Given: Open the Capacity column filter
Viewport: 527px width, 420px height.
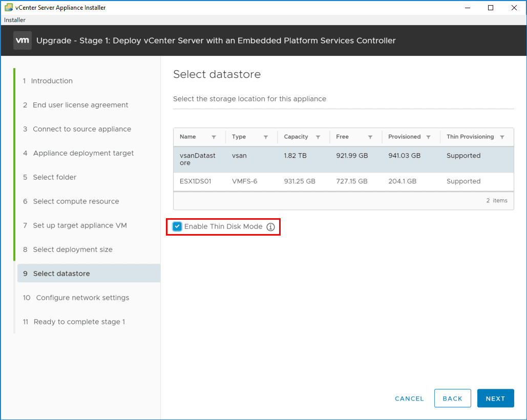Looking at the screenshot, I should tap(318, 137).
